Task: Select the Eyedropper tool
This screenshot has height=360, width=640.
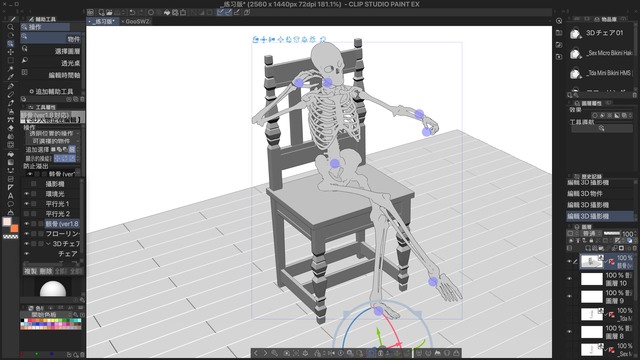Action: point(11,77)
